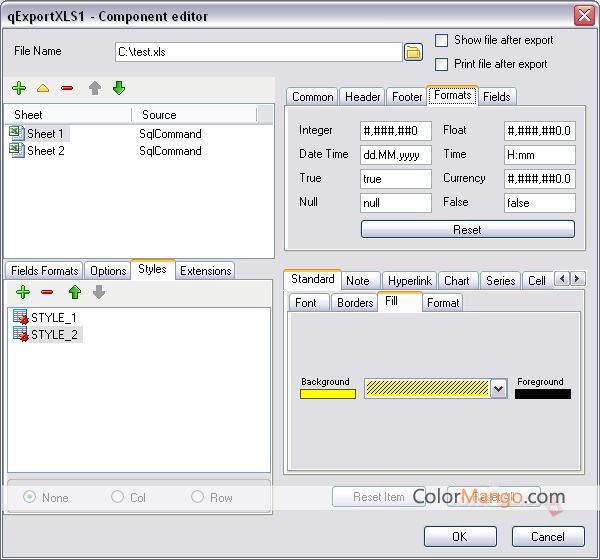Open the Fields Formats tab
The image size is (600, 560).
[x=44, y=271]
